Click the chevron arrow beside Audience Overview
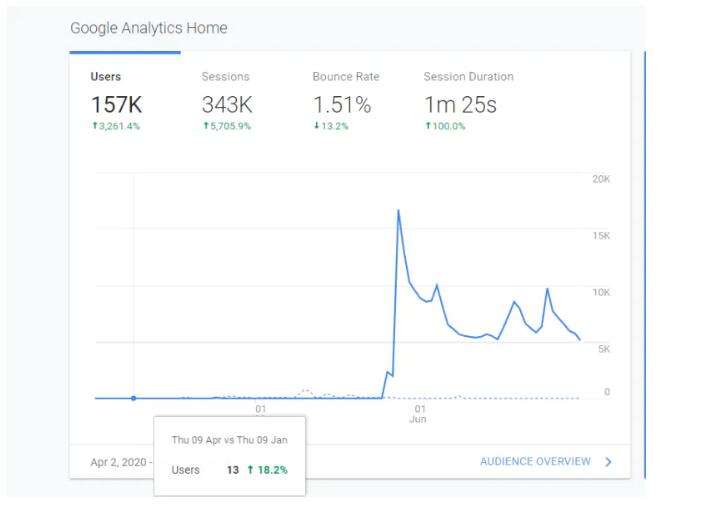 click(608, 462)
